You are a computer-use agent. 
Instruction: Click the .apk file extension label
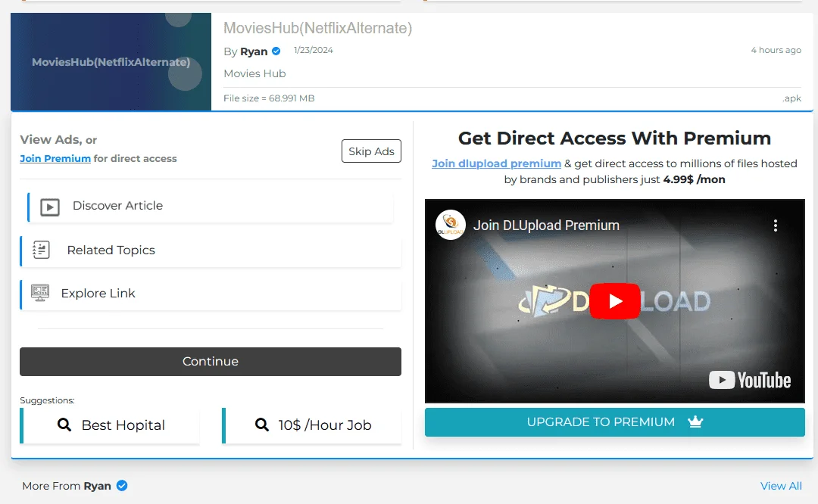(x=791, y=98)
